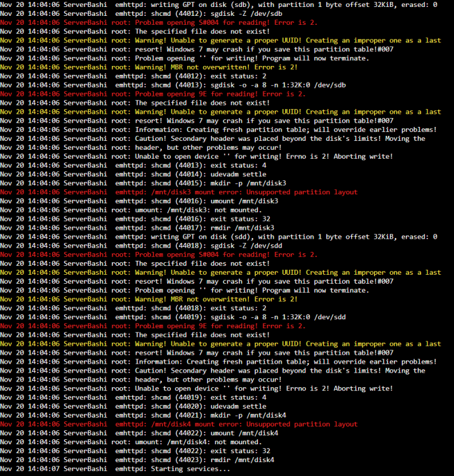Click the 'sgdisk -o -a 8 -n 1:32K:0 /dev/sdb' line

point(173,85)
